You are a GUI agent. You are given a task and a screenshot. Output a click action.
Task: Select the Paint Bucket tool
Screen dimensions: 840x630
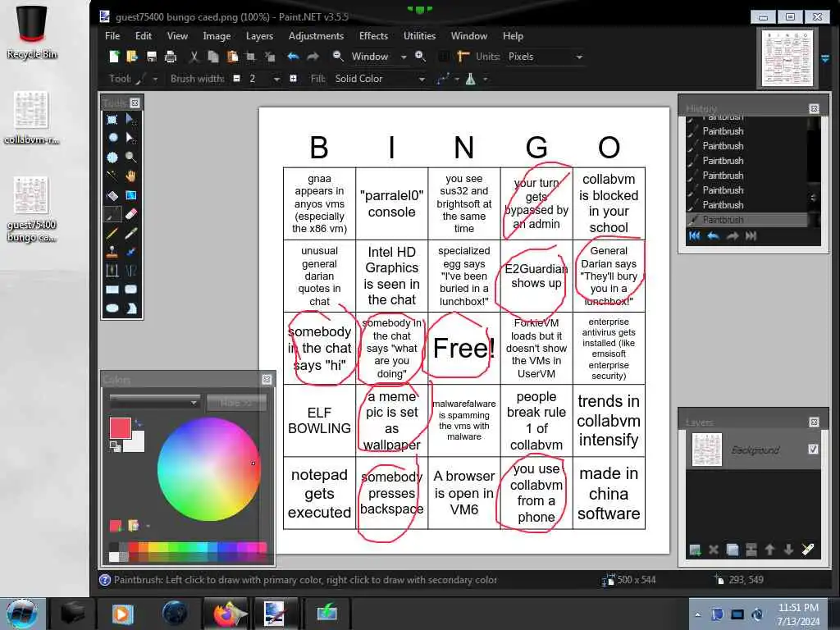[112, 195]
